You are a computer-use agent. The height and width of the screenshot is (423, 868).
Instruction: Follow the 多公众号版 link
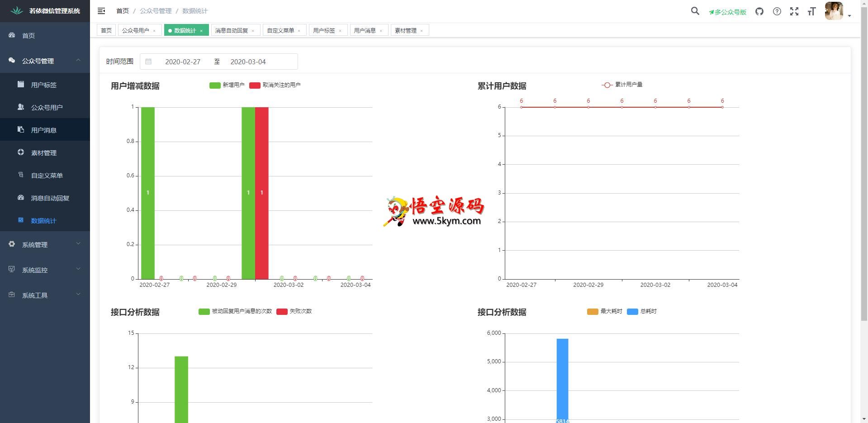click(x=727, y=12)
